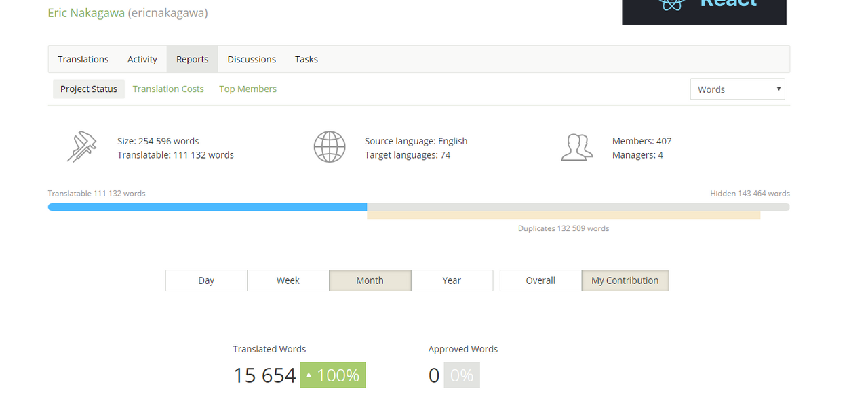The height and width of the screenshot is (418, 868).
Task: Select the Week period toggle
Action: [x=288, y=280]
